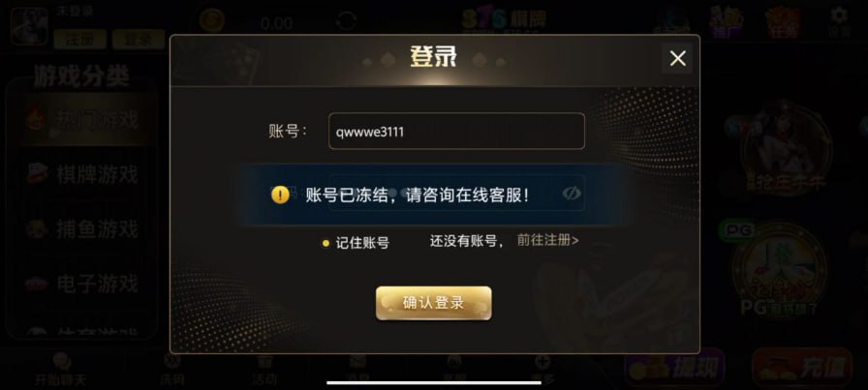This screenshot has height=390, width=868.
Task: Toggle the 记住账号 radio option
Action: tap(326, 243)
